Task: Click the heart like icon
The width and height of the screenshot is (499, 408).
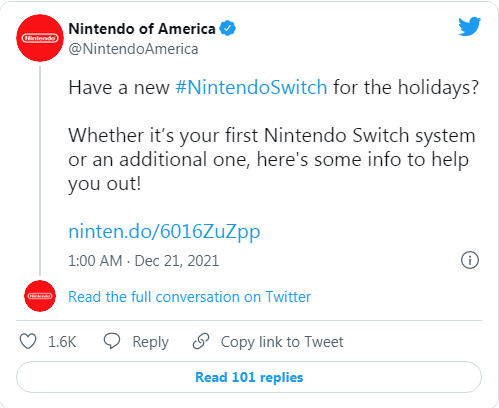Action: [x=28, y=342]
